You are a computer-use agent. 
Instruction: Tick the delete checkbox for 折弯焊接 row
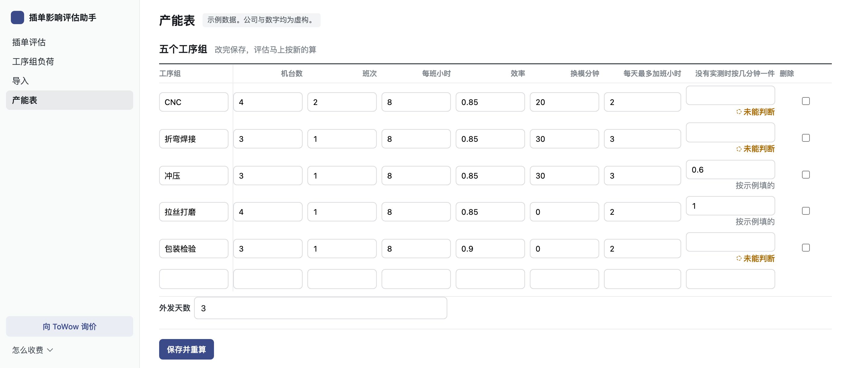[806, 138]
